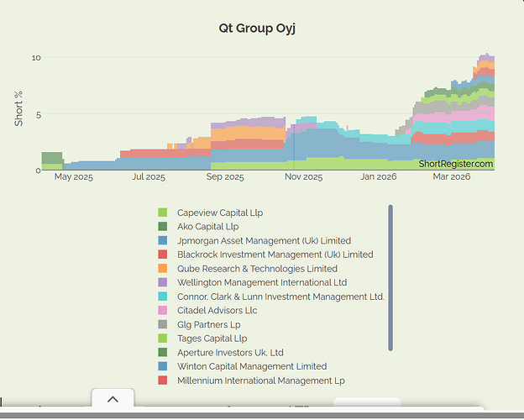Select 'Glg Partners Lp' legend label
Screen dimensions: 524x420
[x=209, y=324]
